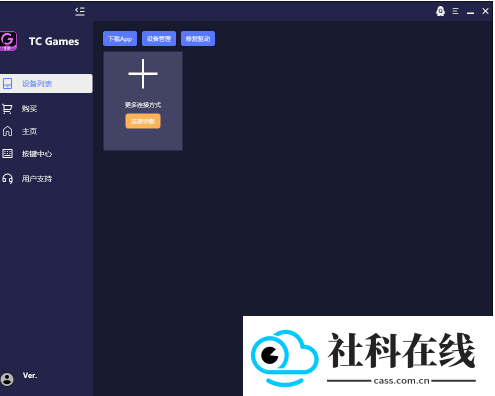
Task: Open the user avatar at sidebar bottom
Action: coord(7,379)
